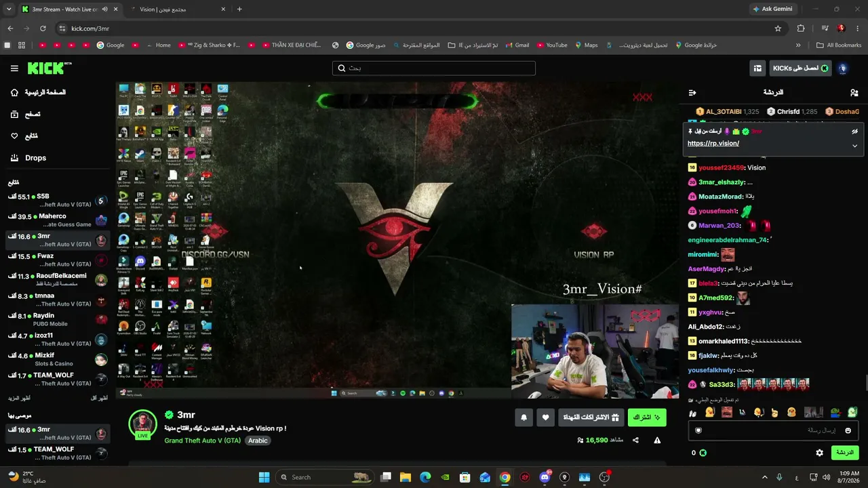This screenshot has width=868, height=488.
Task: Open the YouTube bookmark
Action: pos(551,45)
